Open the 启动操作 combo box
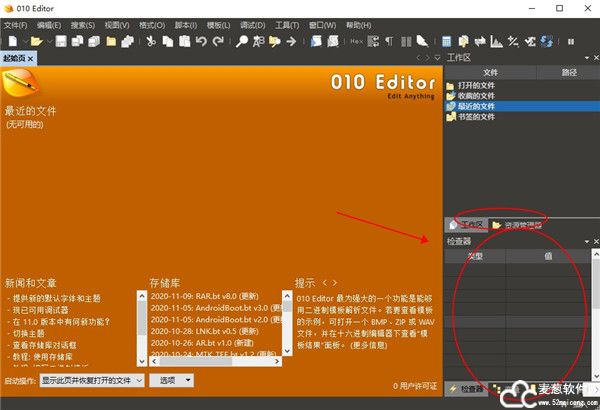The image size is (600, 410). pyautogui.click(x=92, y=381)
